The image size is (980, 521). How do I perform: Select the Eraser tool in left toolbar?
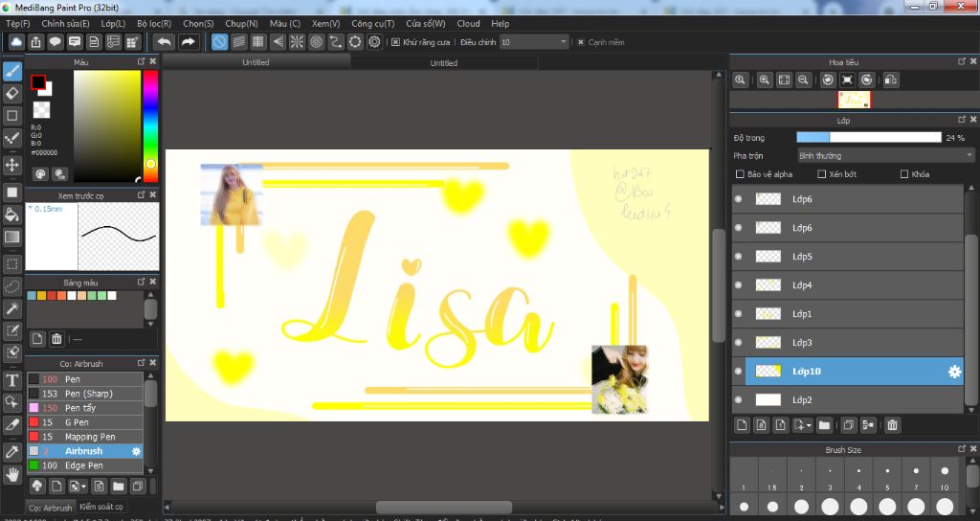click(12, 93)
